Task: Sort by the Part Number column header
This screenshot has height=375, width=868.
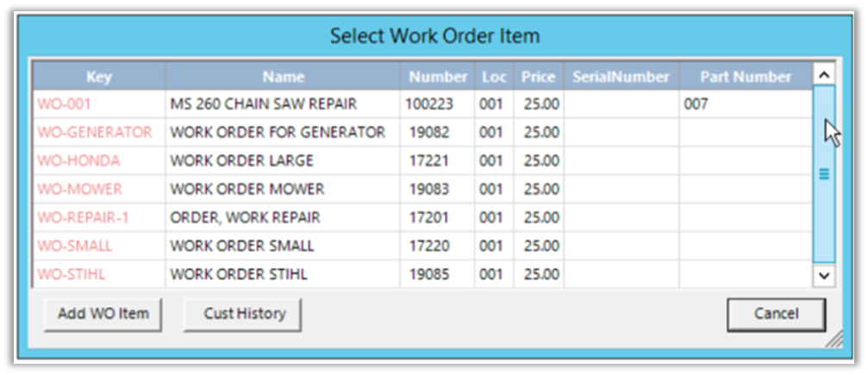Action: coord(746,77)
